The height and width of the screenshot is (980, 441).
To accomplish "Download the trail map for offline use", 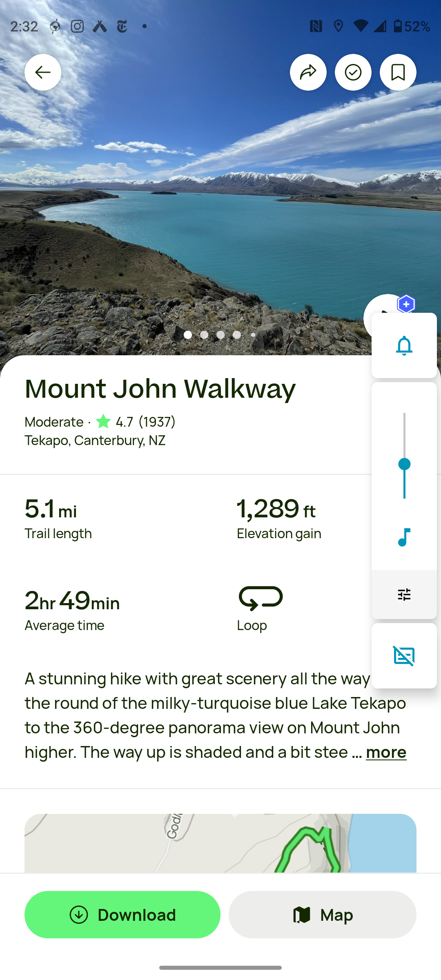I will click(122, 915).
